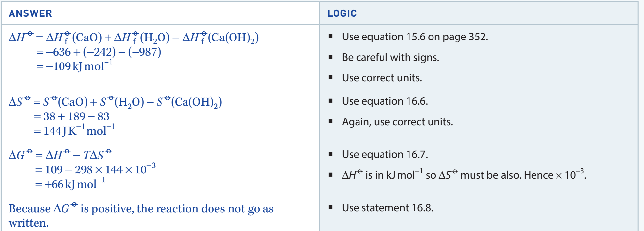Select the bullet before 'Use equation 16.6'
Screen dimensions: 644x231
(331, 101)
